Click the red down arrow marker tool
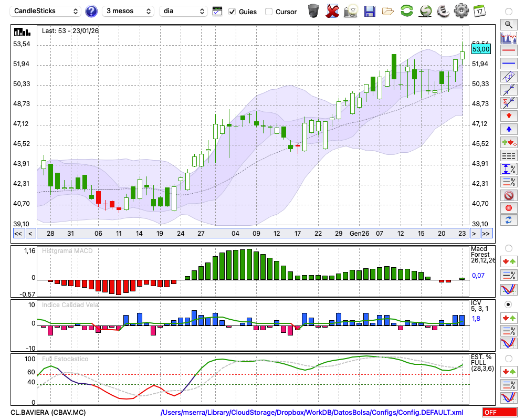Screen dimensions: 525x420 pyautogui.click(x=508, y=116)
